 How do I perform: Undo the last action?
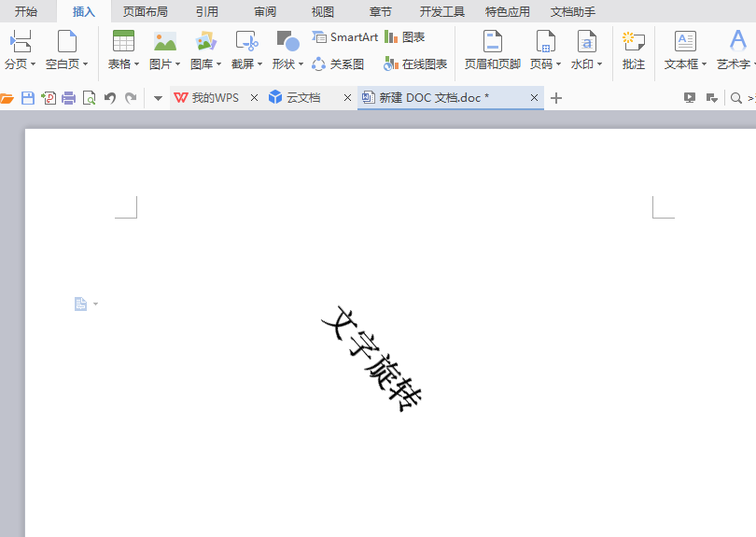tap(110, 98)
